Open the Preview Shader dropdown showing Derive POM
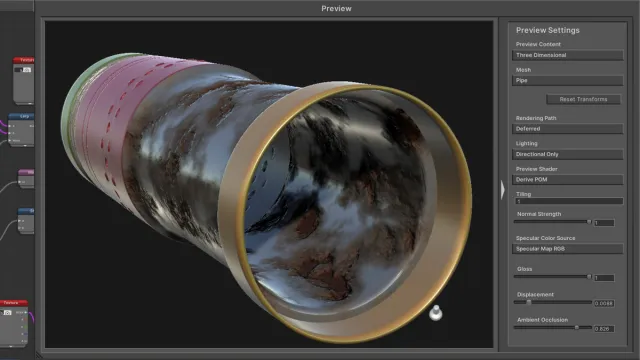 pos(567,180)
